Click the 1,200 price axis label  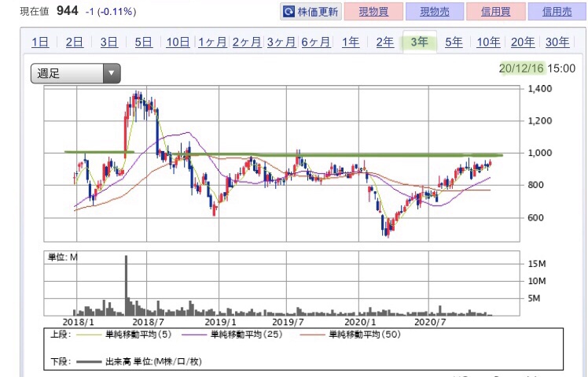pos(539,120)
